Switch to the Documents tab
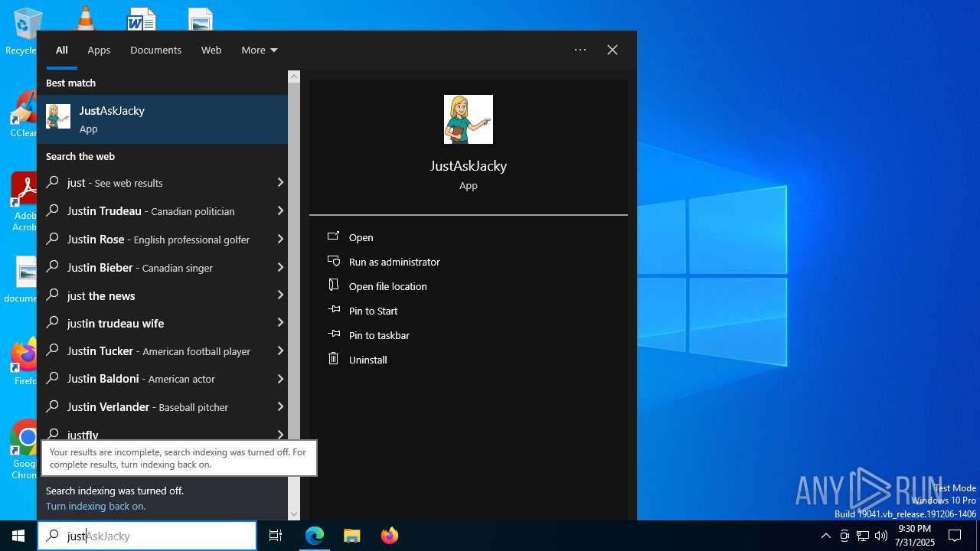This screenshot has height=551, width=980. point(155,50)
